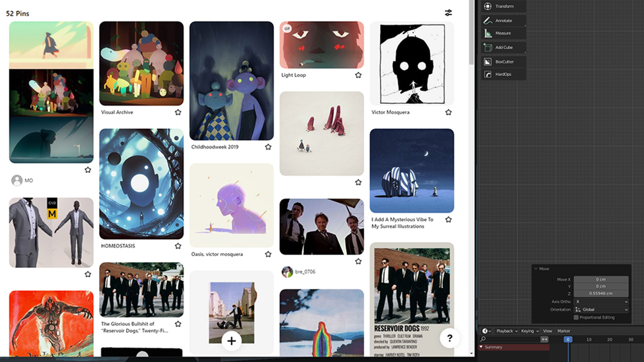Image resolution: width=644 pixels, height=362 pixels.
Task: Click the Move Z 0.55946 cm field
Action: click(601, 293)
